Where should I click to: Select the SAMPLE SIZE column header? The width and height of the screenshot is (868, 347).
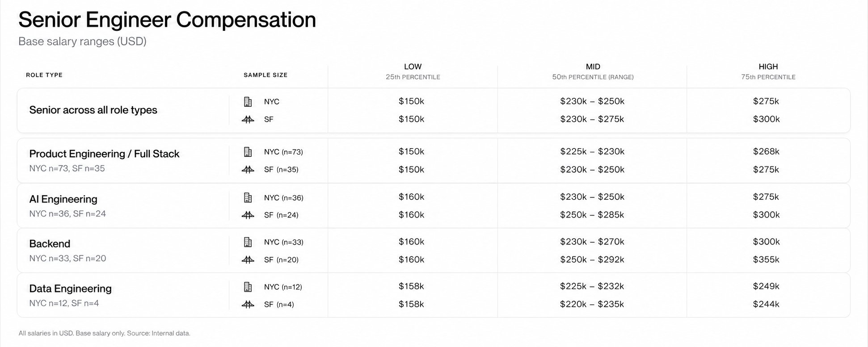[x=265, y=75]
